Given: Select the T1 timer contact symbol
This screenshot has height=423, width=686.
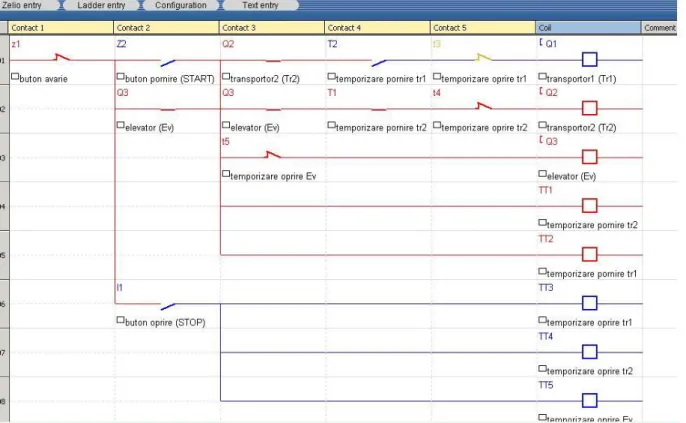Looking at the screenshot, I should pyautogui.click(x=379, y=109).
